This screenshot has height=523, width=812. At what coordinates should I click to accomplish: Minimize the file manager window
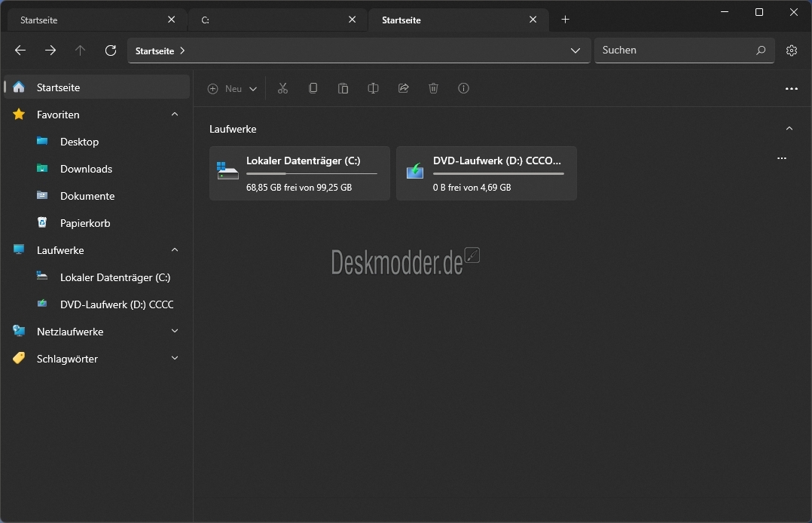[725, 12]
